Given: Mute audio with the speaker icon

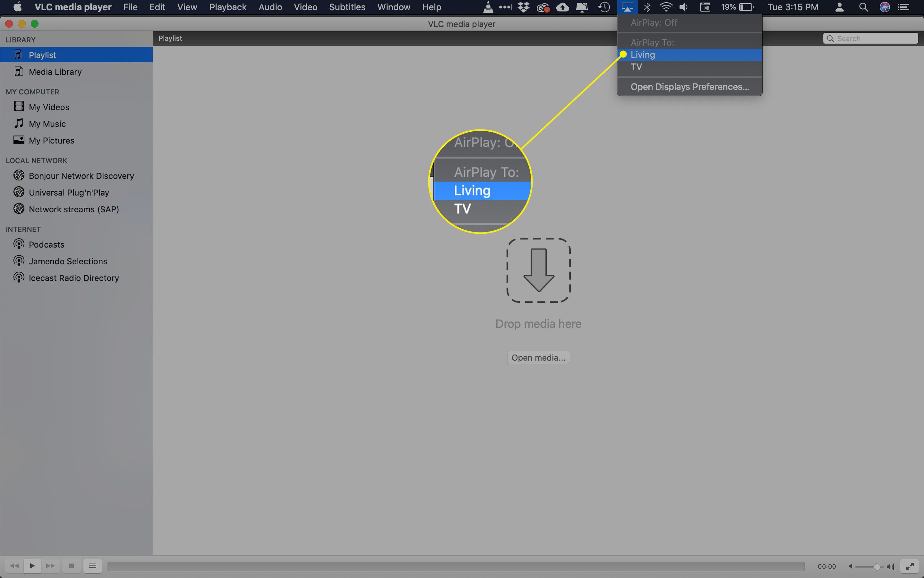Looking at the screenshot, I should 850,566.
